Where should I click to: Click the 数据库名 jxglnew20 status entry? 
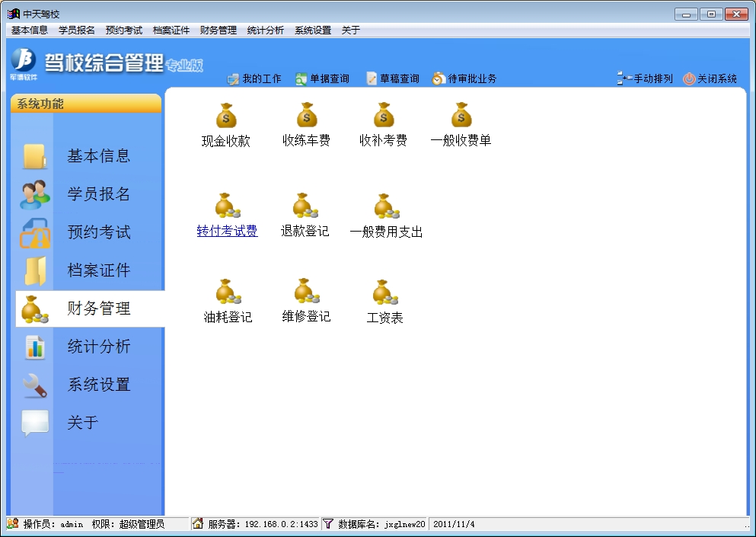381,524
